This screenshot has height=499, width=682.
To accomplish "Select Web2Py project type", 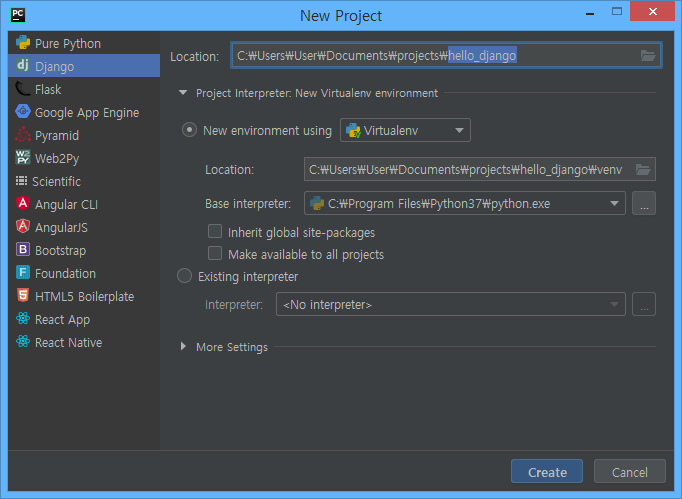I will click(84, 158).
